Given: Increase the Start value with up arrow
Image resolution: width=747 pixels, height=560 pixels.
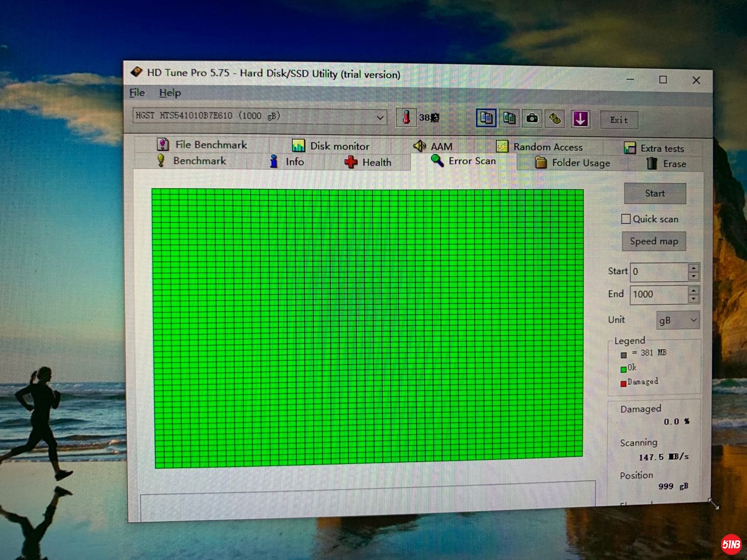Looking at the screenshot, I should 694,268.
